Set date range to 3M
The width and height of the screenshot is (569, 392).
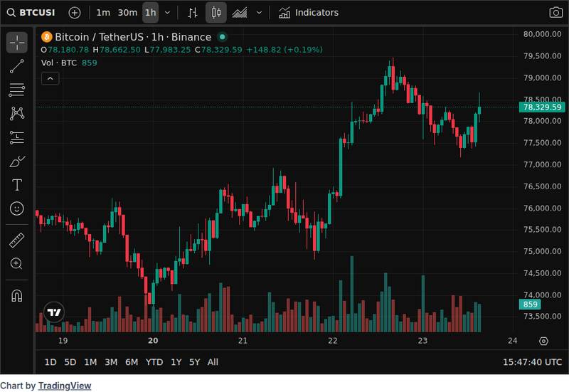pos(111,362)
